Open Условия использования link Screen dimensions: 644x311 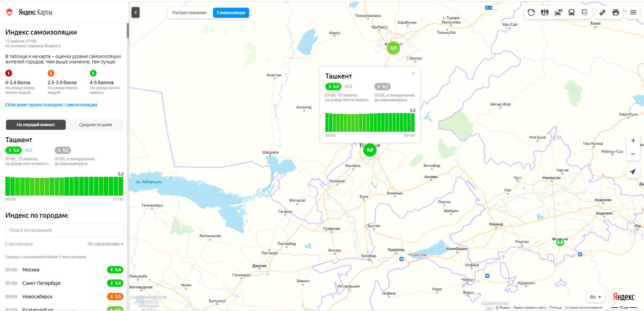pos(583,307)
